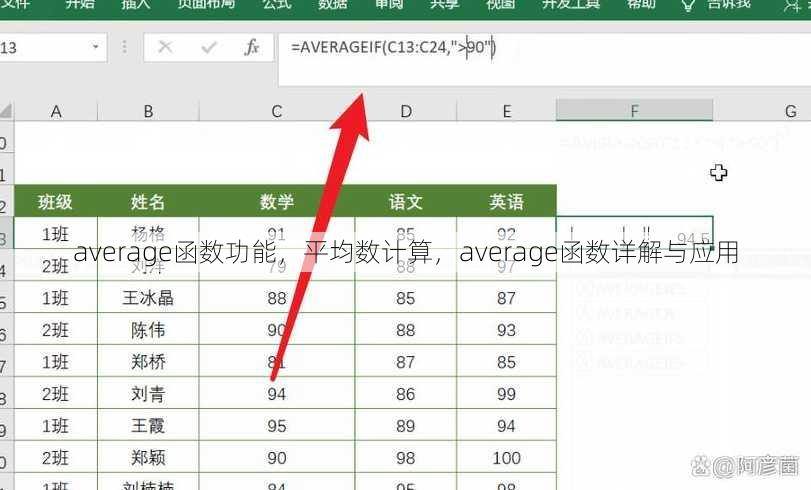Select column G header
Screen dimensions: 811x490
[762, 111]
